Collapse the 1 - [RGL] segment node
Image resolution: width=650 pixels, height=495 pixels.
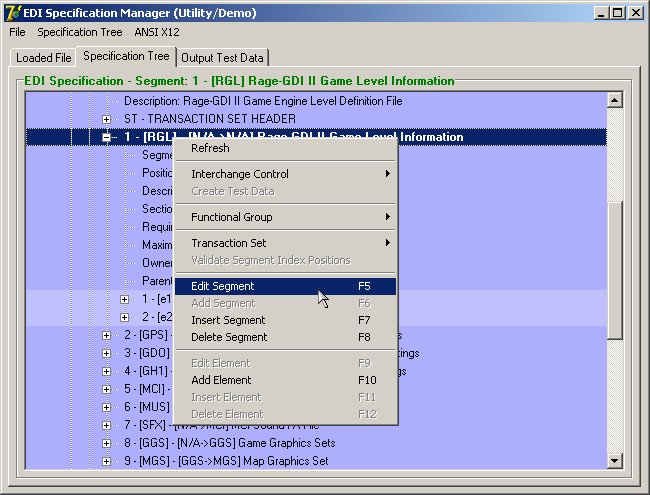(107, 137)
